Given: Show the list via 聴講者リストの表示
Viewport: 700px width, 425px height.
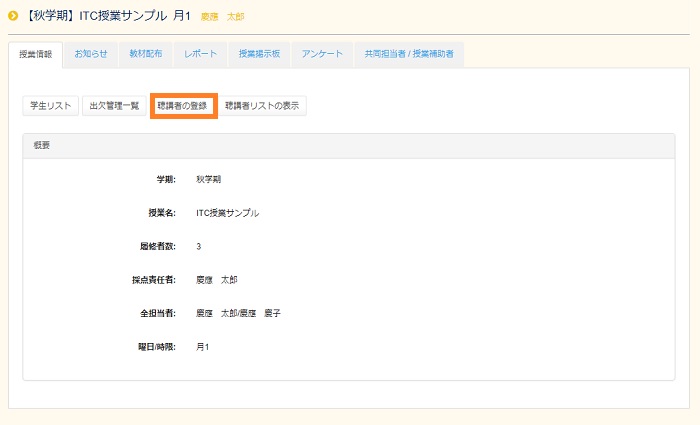Looking at the screenshot, I should point(262,106).
